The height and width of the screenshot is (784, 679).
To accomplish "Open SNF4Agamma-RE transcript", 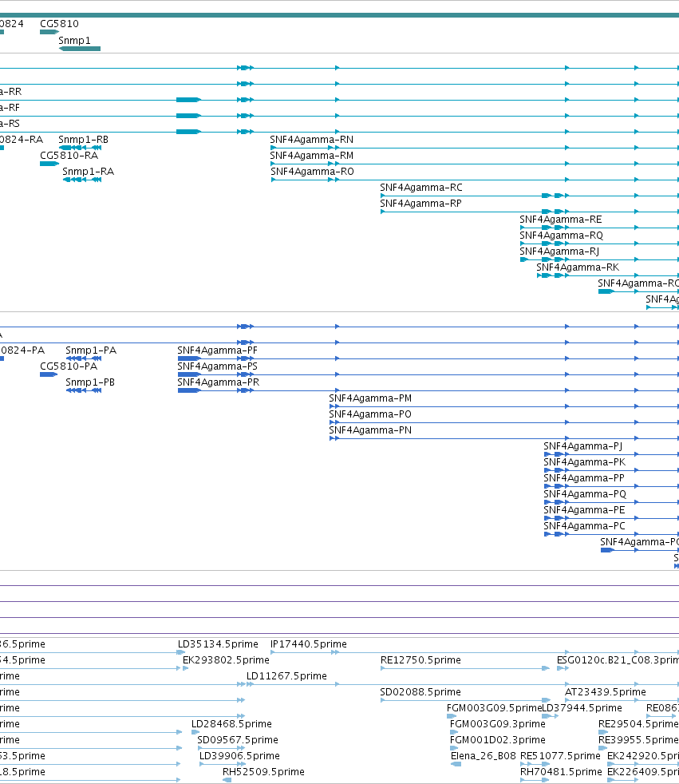I will (561, 220).
